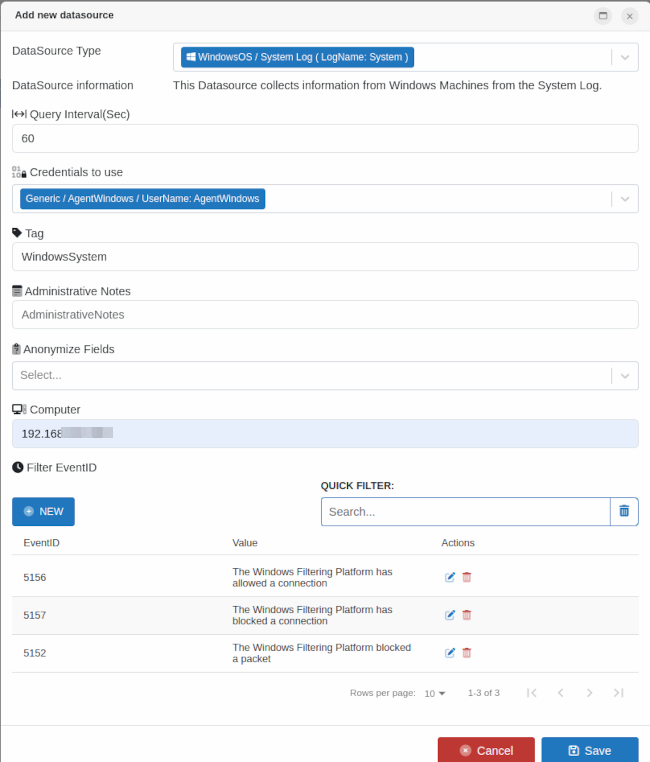
Task: Clear quick filter with trash icon
Action: 624,511
